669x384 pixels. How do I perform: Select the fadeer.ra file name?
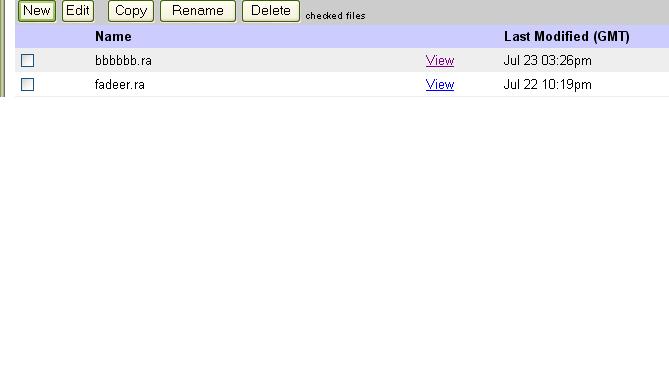click(x=119, y=84)
